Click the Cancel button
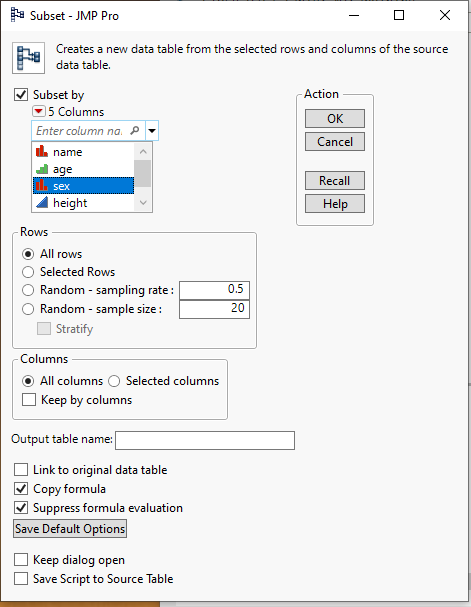 click(x=335, y=142)
